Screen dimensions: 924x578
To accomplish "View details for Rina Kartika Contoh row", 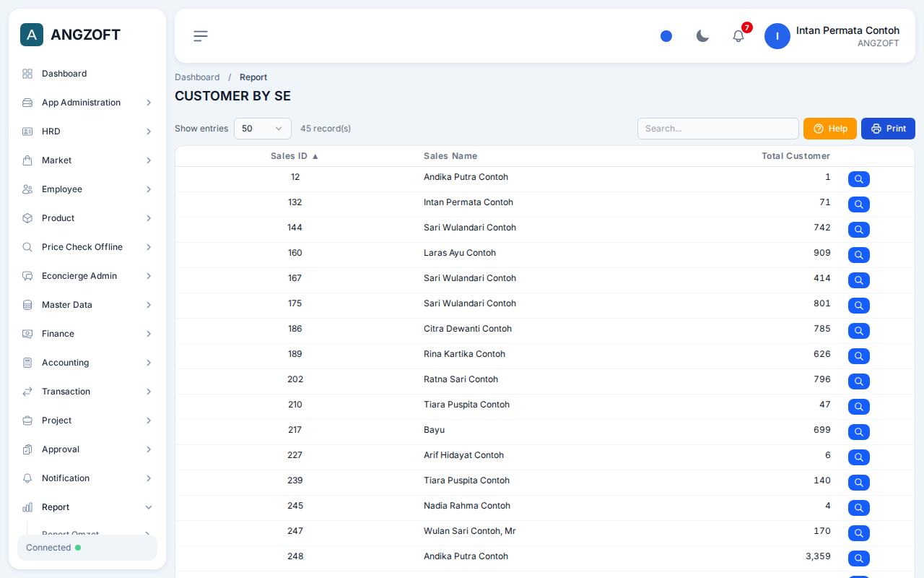I will (859, 356).
